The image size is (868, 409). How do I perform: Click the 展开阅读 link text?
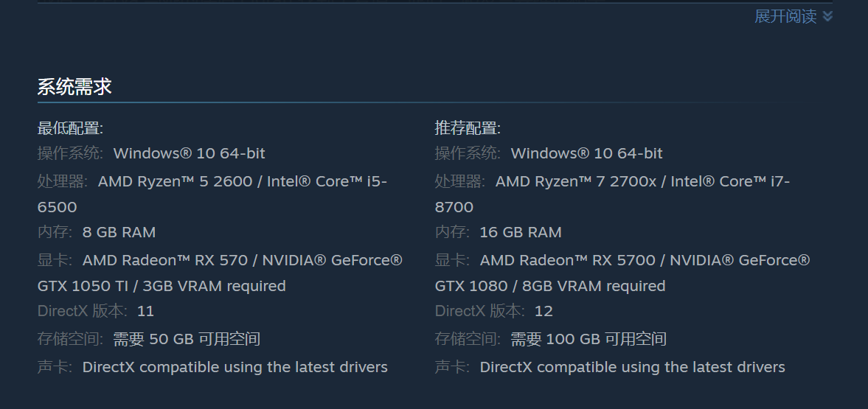785,16
